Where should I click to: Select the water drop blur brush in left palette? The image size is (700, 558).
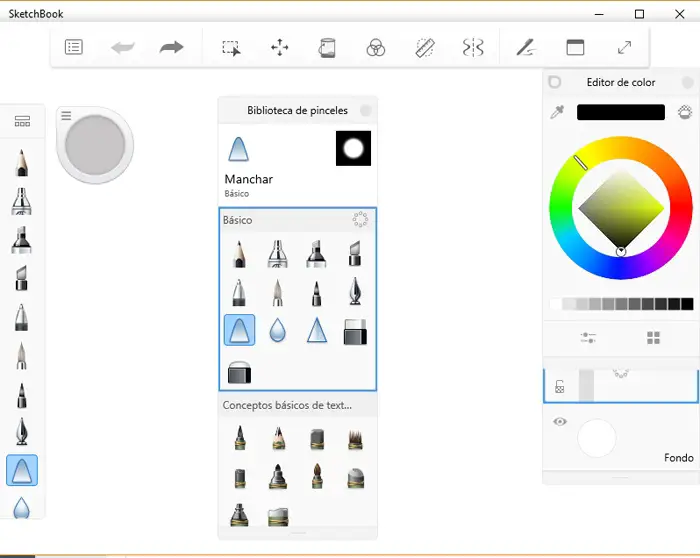(21, 508)
